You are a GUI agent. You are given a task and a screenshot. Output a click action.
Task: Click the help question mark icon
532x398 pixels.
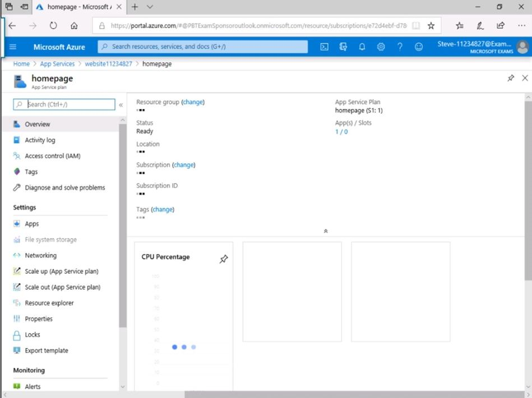[400, 47]
